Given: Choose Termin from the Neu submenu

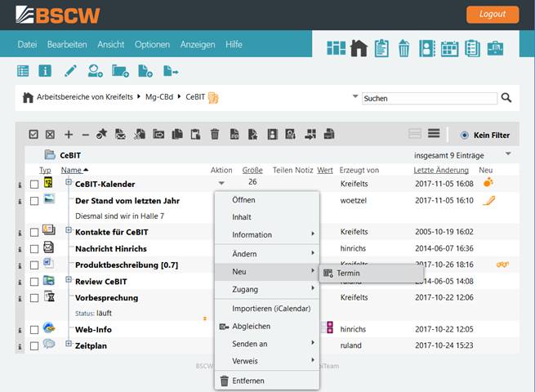Looking at the screenshot, I should pyautogui.click(x=347, y=273).
